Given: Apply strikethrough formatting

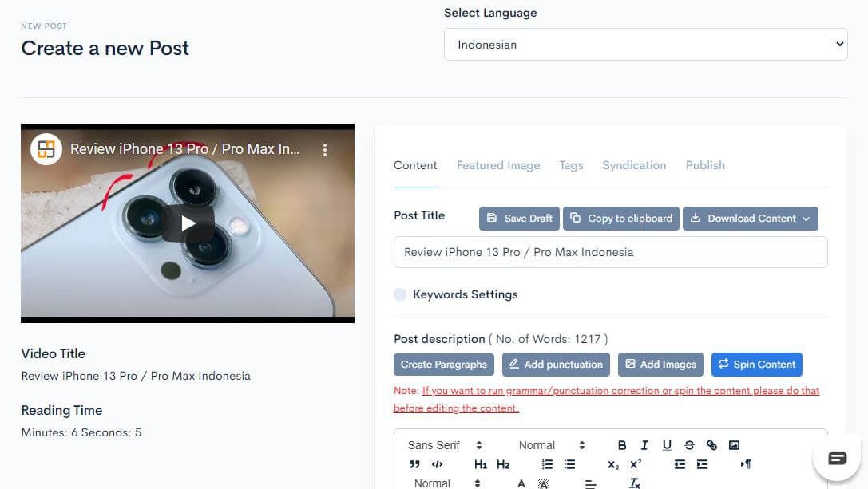Looking at the screenshot, I should pos(689,445).
